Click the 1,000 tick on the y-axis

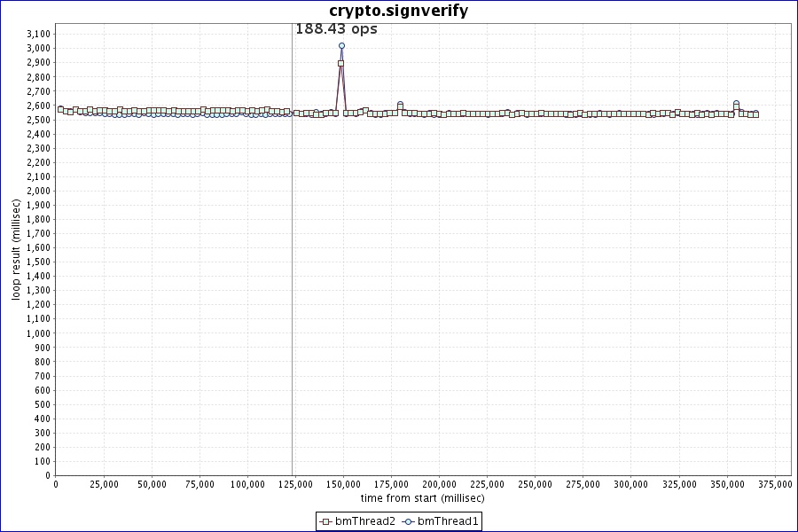tap(39, 332)
